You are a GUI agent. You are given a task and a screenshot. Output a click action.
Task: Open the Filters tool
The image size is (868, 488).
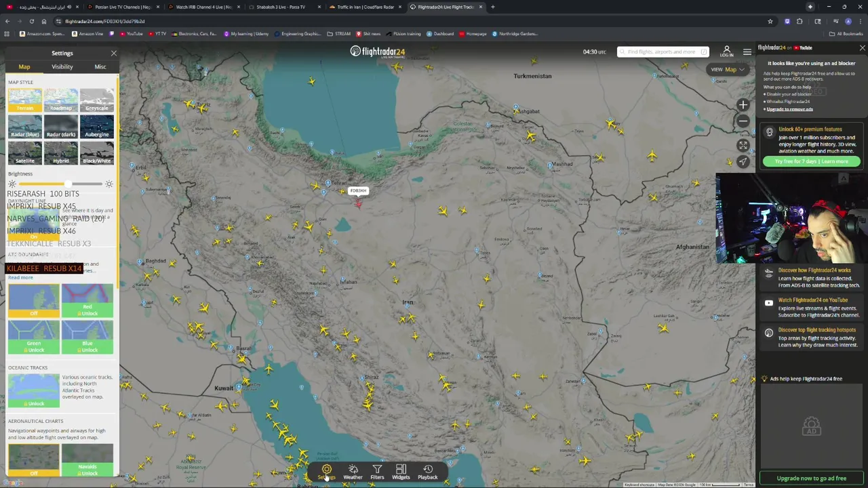point(377,472)
